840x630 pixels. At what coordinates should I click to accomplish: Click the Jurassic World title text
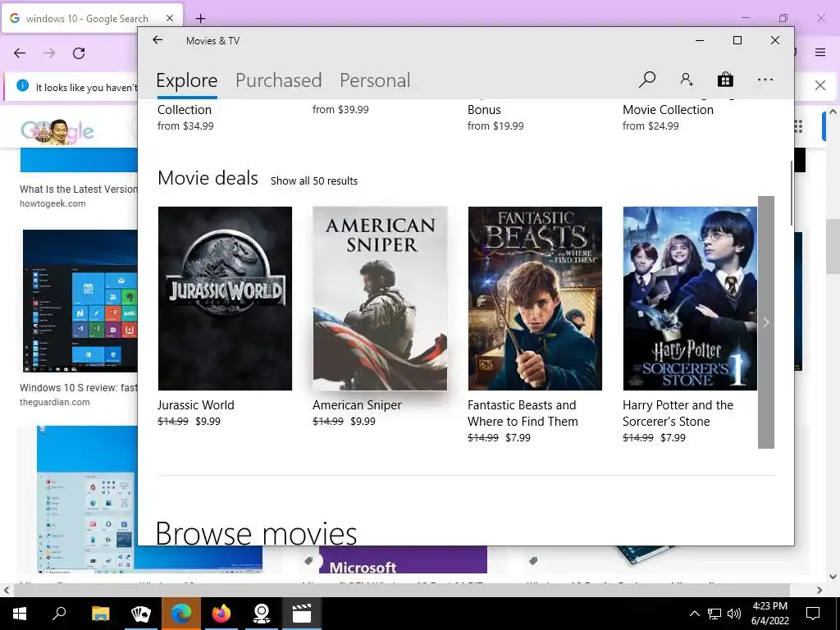coord(195,405)
